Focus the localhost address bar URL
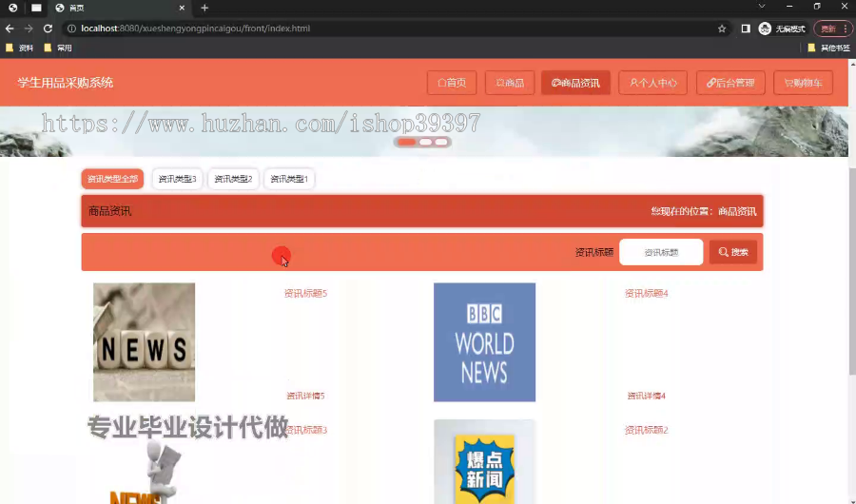The height and width of the screenshot is (504, 856). pyautogui.click(x=195, y=29)
